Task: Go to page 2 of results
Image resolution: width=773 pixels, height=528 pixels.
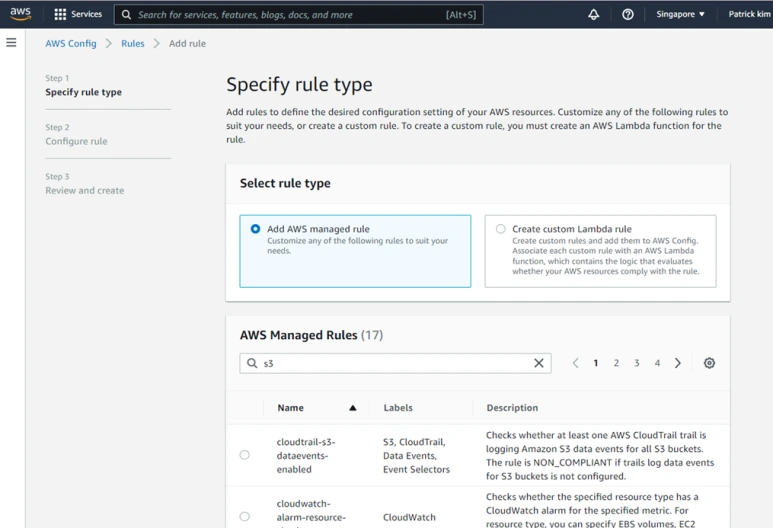Action: coord(616,363)
